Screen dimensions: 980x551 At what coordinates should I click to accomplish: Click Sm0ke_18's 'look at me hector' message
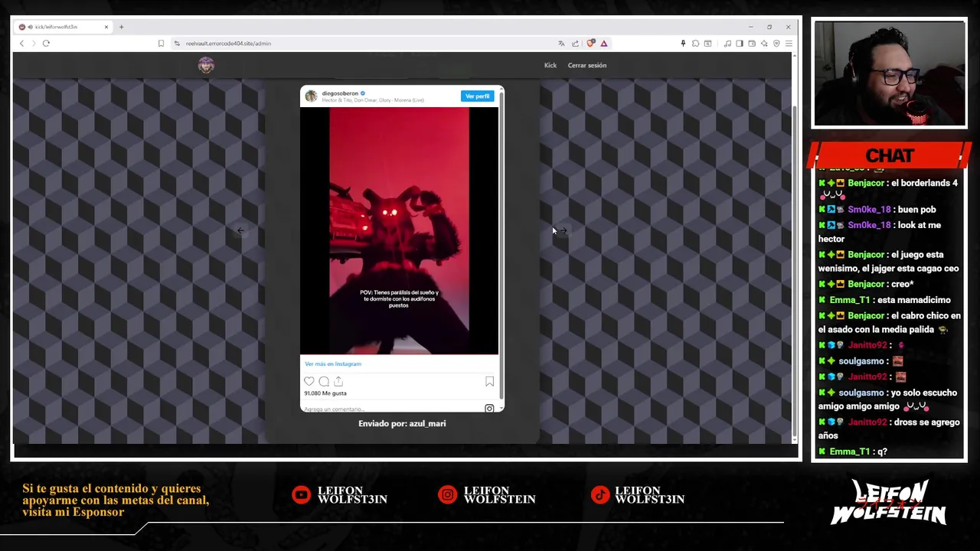point(880,232)
